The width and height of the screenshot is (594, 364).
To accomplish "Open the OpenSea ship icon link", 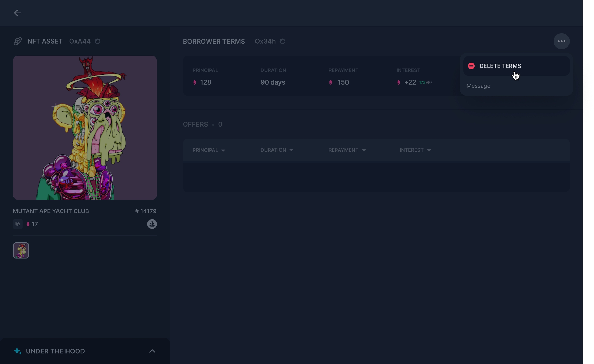I will pyautogui.click(x=152, y=224).
